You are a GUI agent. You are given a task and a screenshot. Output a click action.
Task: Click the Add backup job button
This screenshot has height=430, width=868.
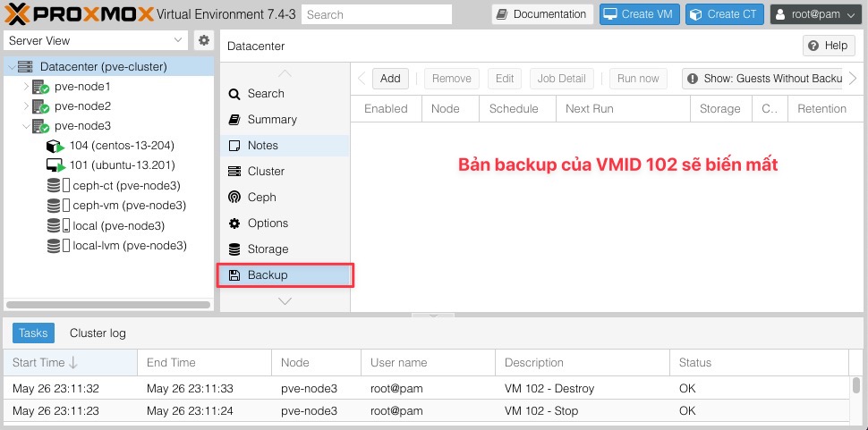click(390, 79)
